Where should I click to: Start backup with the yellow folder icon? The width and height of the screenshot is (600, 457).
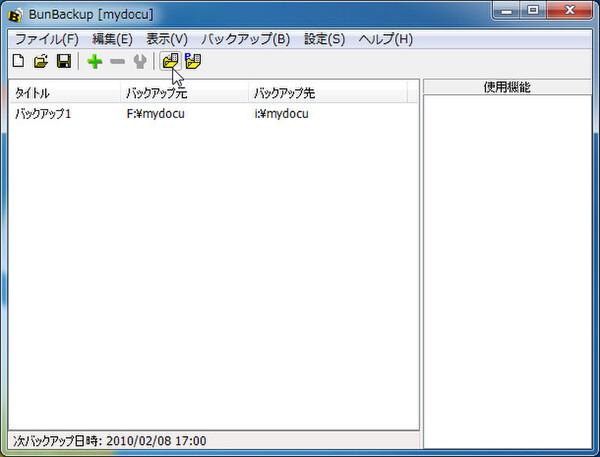coord(170,61)
